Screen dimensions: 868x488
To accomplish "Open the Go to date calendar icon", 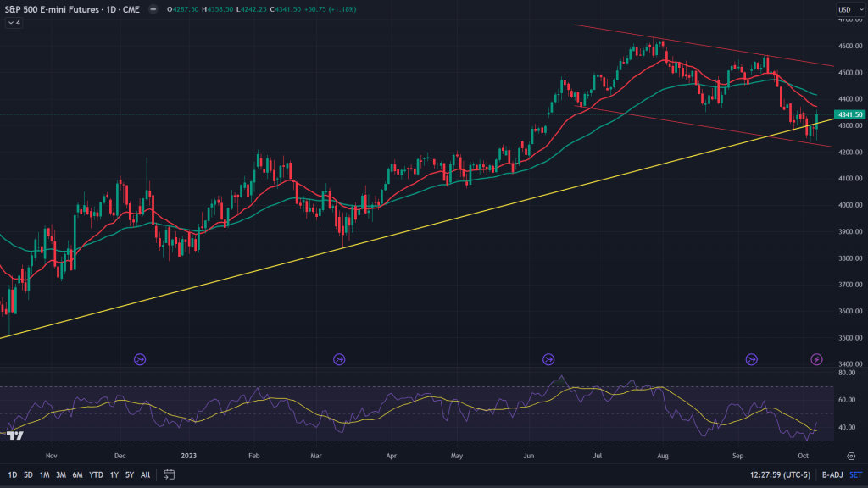I will pos(171,474).
